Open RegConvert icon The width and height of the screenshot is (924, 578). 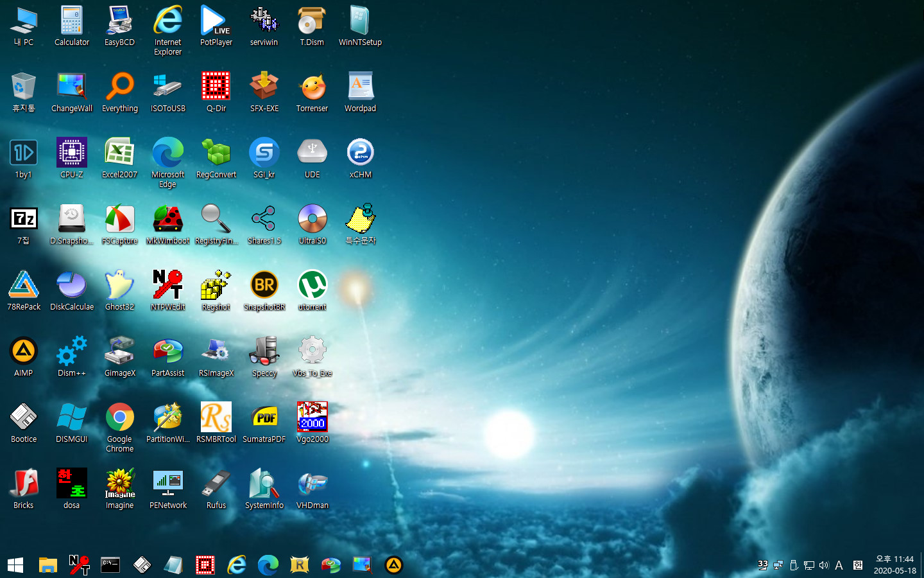216,159
